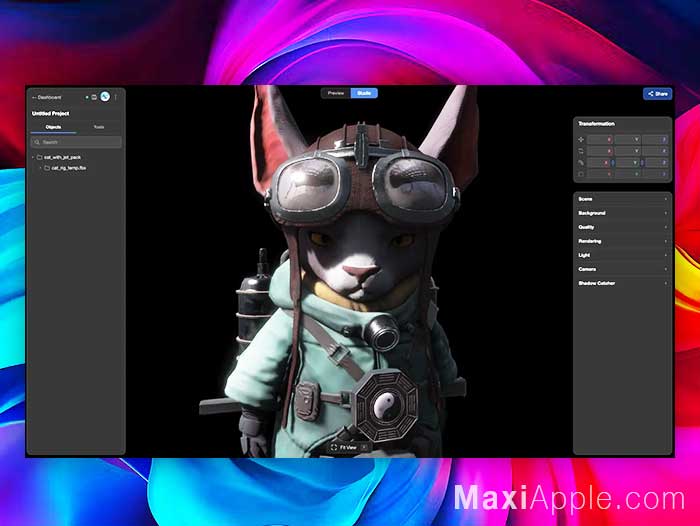Click the Transformation panel heading
This screenshot has height=526, width=700.
point(596,124)
